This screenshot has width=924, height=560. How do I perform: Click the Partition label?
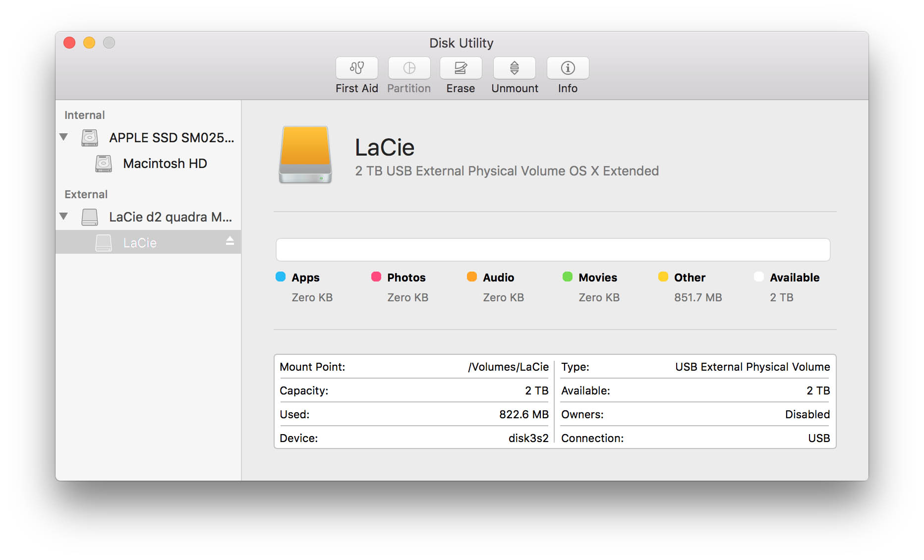click(x=409, y=89)
